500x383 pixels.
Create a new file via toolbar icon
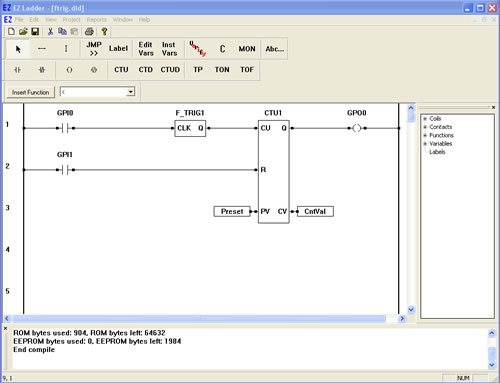pos(11,31)
